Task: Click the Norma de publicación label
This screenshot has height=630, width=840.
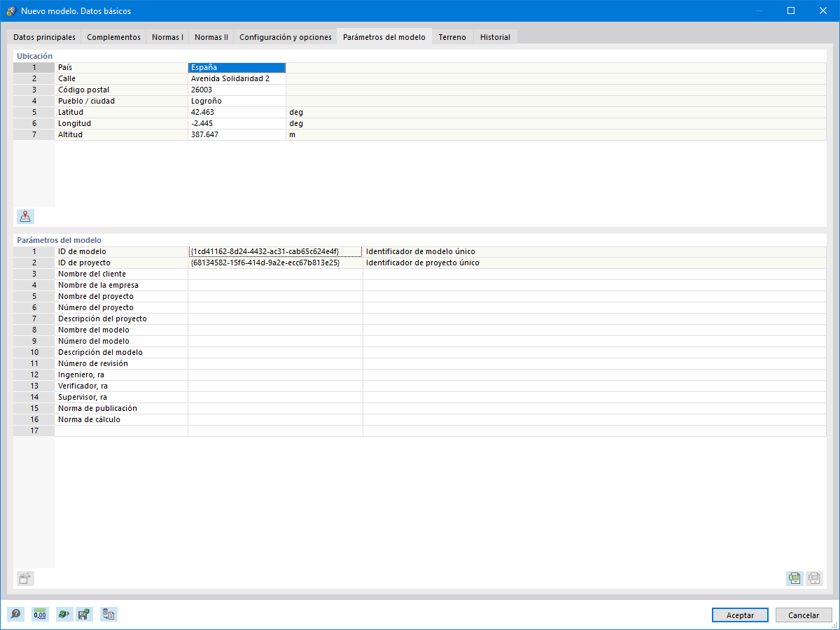Action: coord(97,408)
